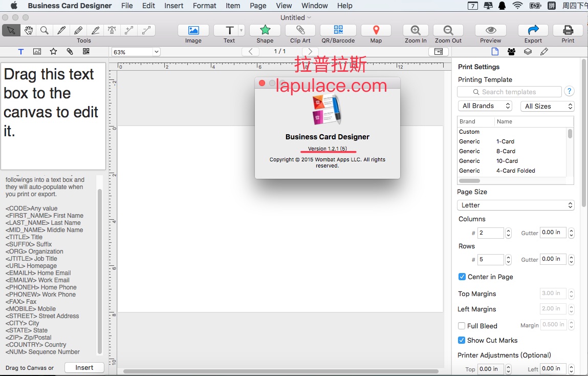The height and width of the screenshot is (376, 588).
Task: Click the Export toolbar button
Action: [533, 30]
